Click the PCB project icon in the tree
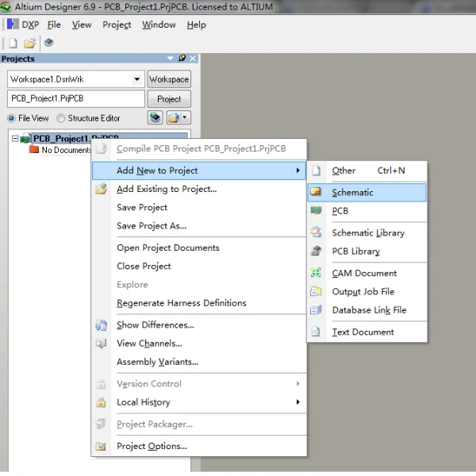Image resolution: width=476 pixels, height=476 pixels. [25, 138]
